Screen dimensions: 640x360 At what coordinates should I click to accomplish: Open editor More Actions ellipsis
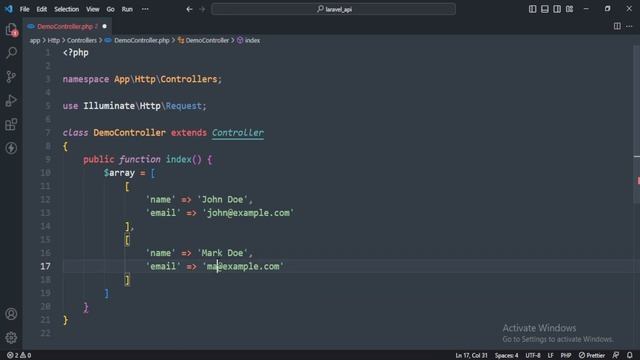click(629, 26)
